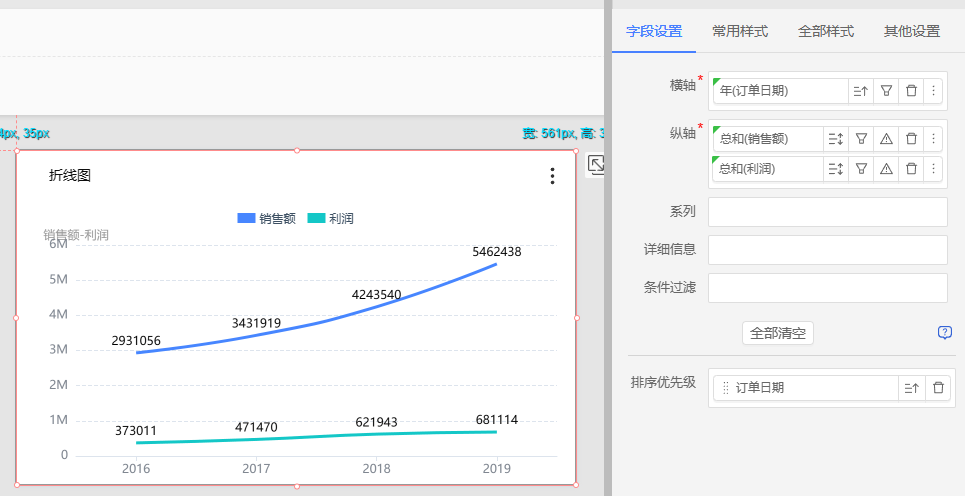Image resolution: width=965 pixels, height=496 pixels.
Task: Switch to 其他设置 tab
Action: click(911, 31)
